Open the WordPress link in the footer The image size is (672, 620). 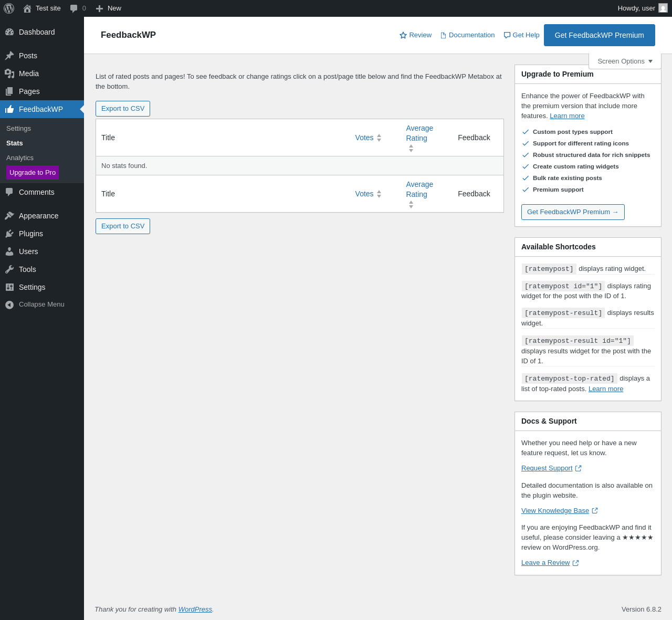pyautogui.click(x=195, y=610)
